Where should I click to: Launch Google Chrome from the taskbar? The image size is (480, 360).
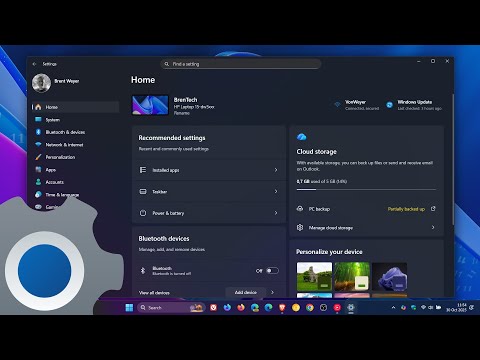[x=310, y=307]
